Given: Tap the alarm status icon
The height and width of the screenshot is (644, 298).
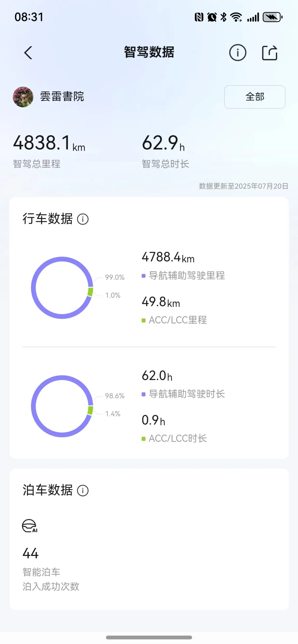Looking at the screenshot, I should 212,17.
